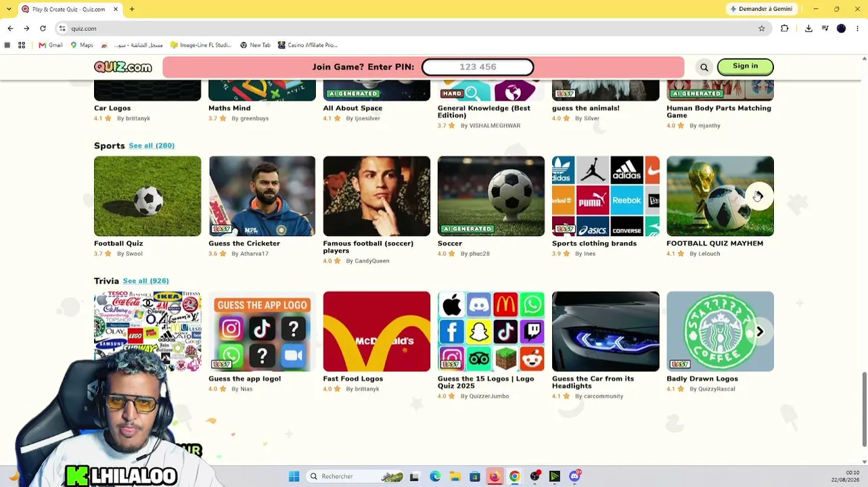This screenshot has height=487, width=868.
Task: Open Firefox from the taskbar
Action: (x=495, y=476)
